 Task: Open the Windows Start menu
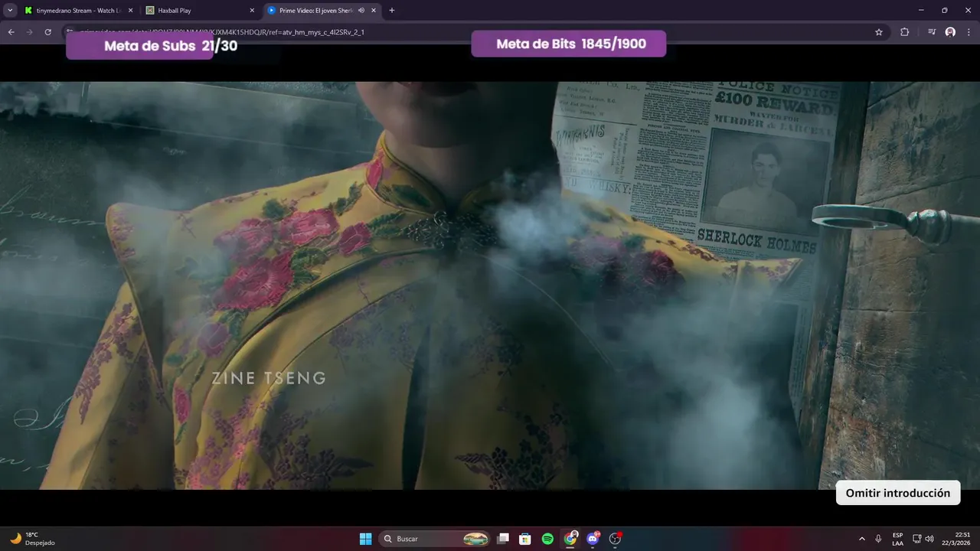click(x=365, y=539)
